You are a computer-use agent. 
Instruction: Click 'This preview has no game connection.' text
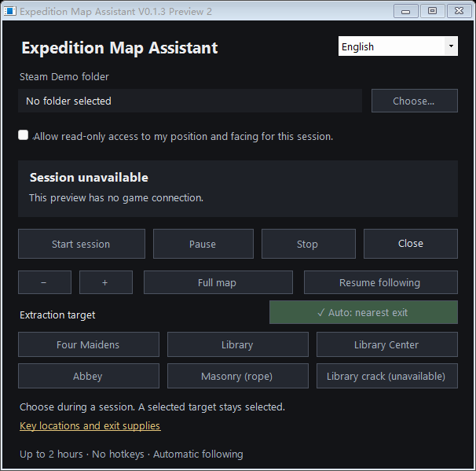(116, 198)
